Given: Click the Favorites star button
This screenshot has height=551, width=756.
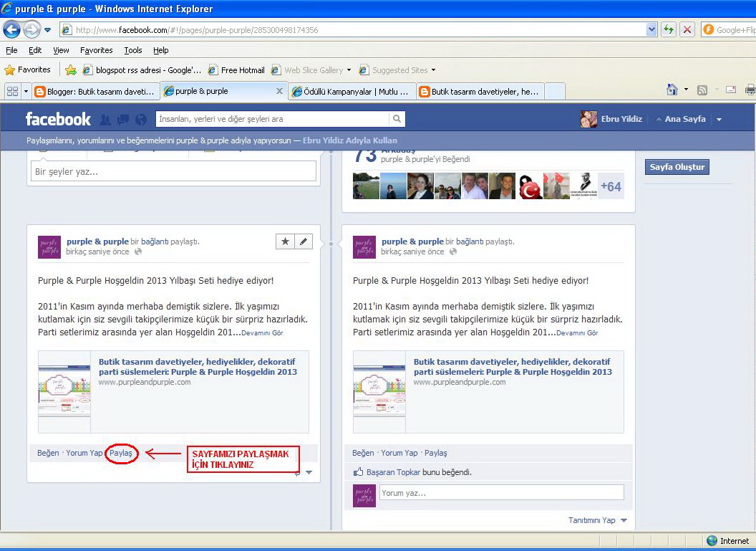Looking at the screenshot, I should [27, 70].
